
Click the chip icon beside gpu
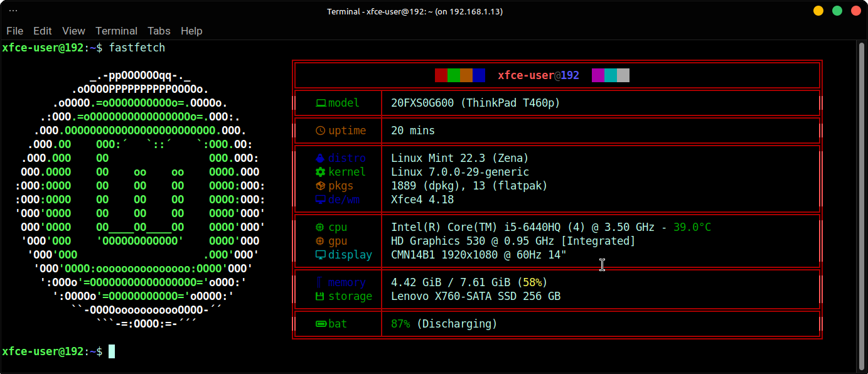pos(321,241)
